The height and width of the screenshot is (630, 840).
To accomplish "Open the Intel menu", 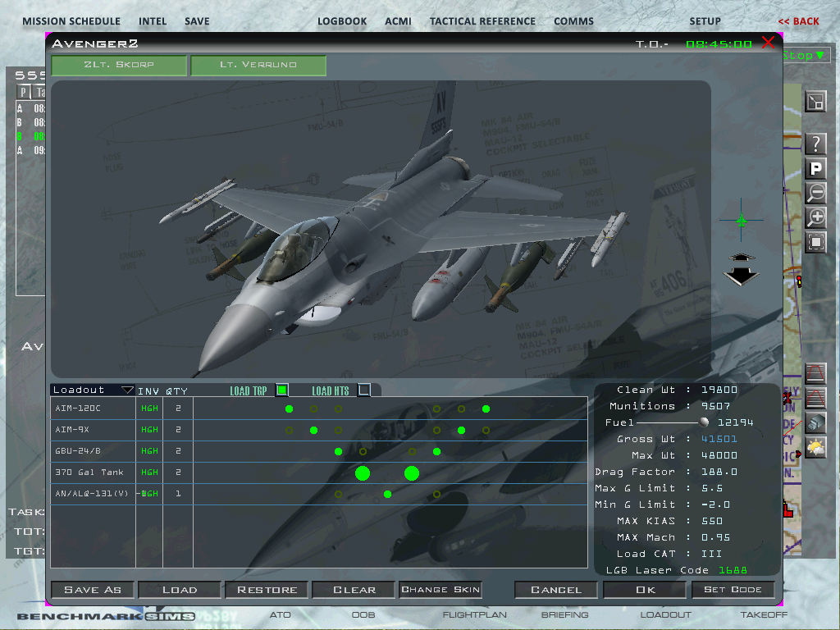I will tap(153, 21).
